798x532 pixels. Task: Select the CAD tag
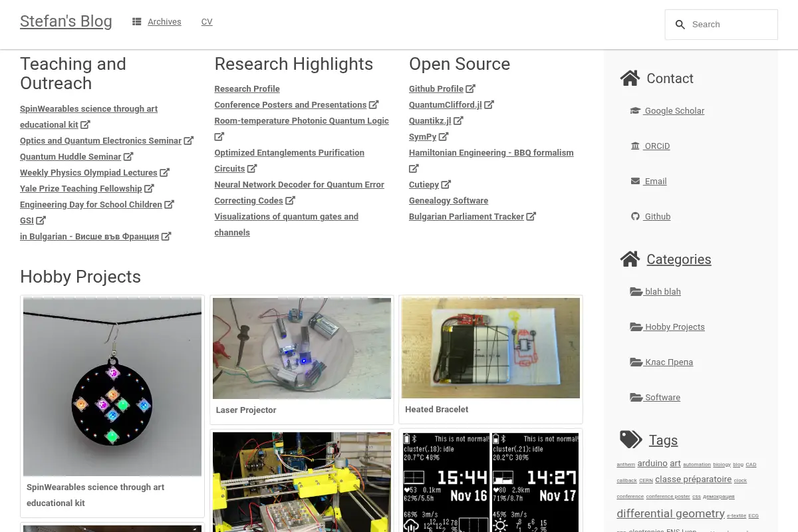(751, 465)
